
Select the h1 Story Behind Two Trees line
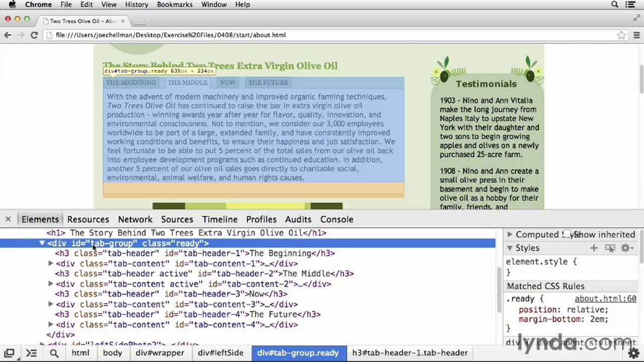coord(187,233)
